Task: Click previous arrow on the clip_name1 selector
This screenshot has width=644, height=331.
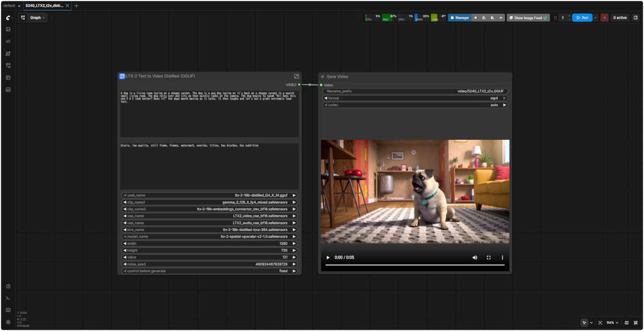Action: pos(125,202)
